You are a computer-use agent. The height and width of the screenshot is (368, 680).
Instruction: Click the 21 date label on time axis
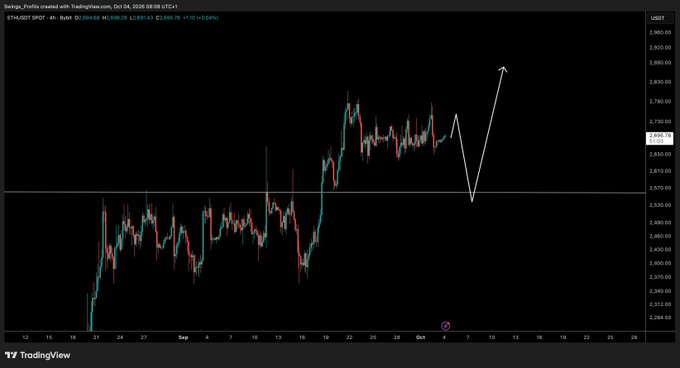click(x=96, y=337)
